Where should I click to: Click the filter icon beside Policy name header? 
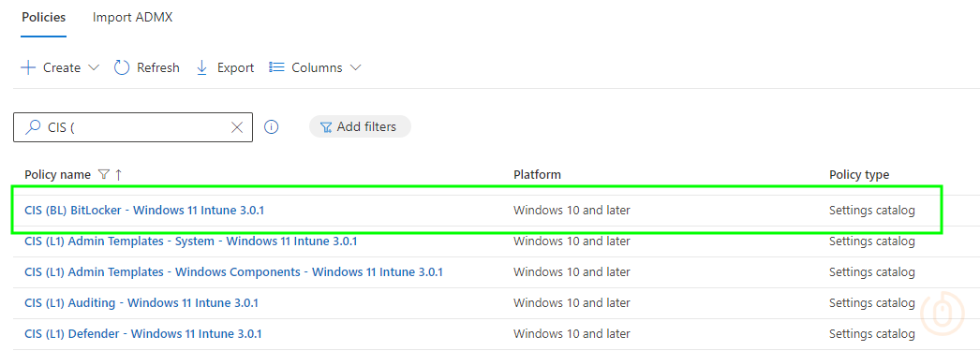coord(104,175)
